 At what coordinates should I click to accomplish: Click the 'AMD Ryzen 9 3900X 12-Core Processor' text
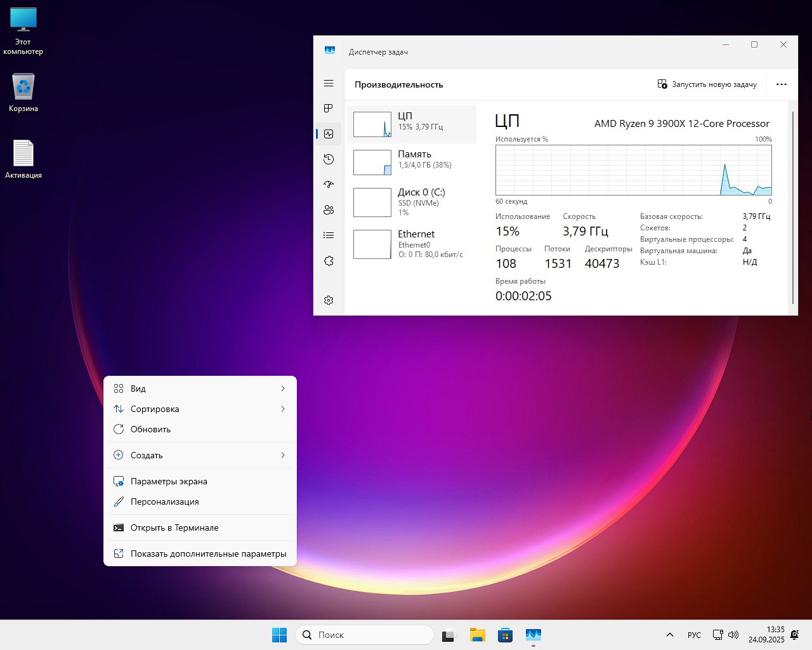682,124
